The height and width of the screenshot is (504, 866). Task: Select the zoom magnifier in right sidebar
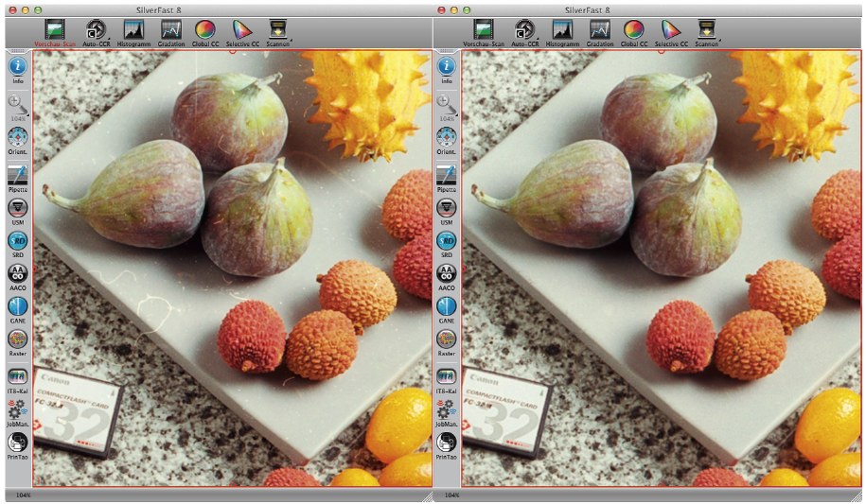coord(447,104)
